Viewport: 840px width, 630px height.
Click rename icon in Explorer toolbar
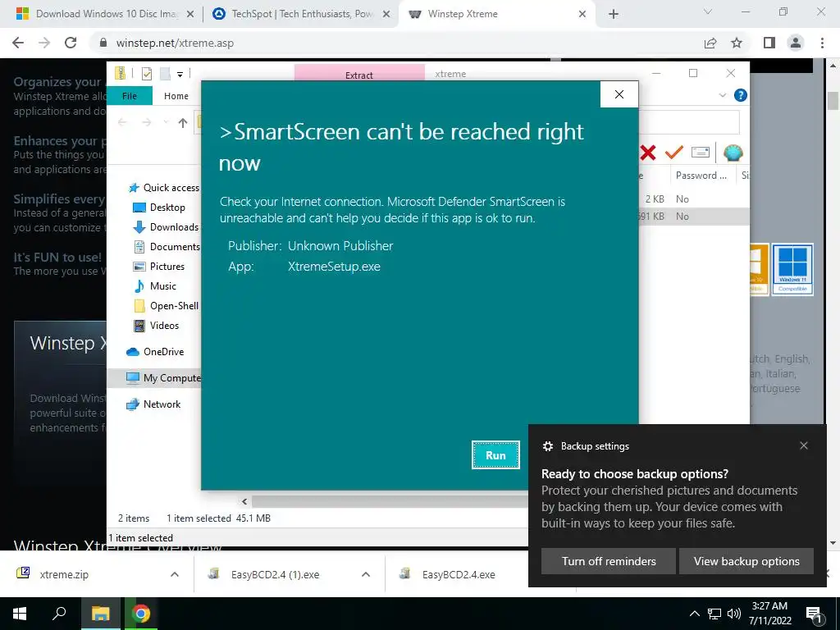pos(701,153)
